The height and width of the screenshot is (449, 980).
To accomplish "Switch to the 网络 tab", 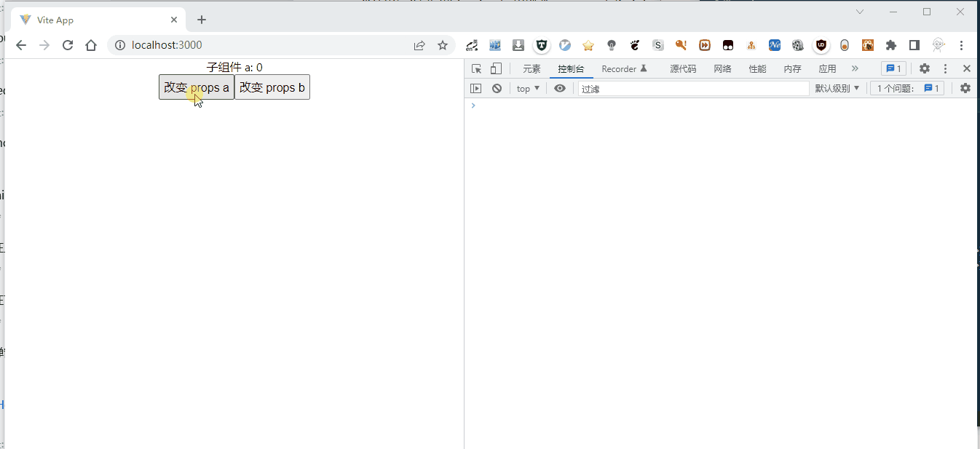I will pyautogui.click(x=722, y=69).
